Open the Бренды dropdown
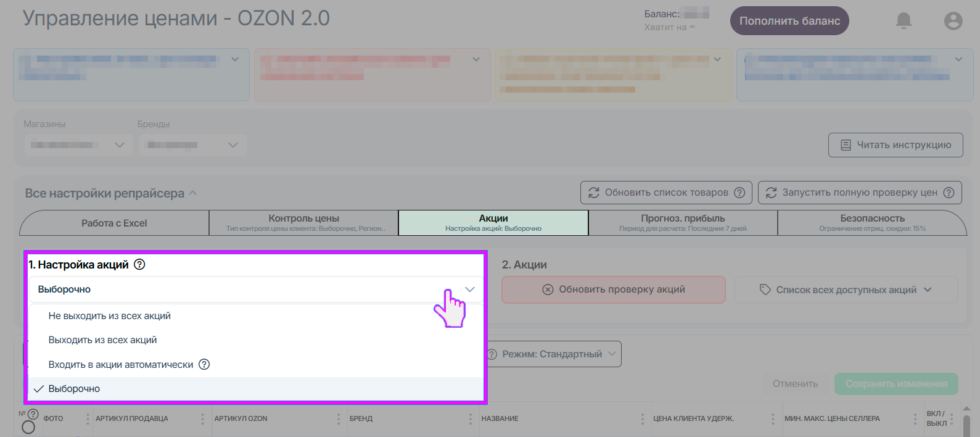Viewport: 980px width, 437px height. [x=192, y=145]
